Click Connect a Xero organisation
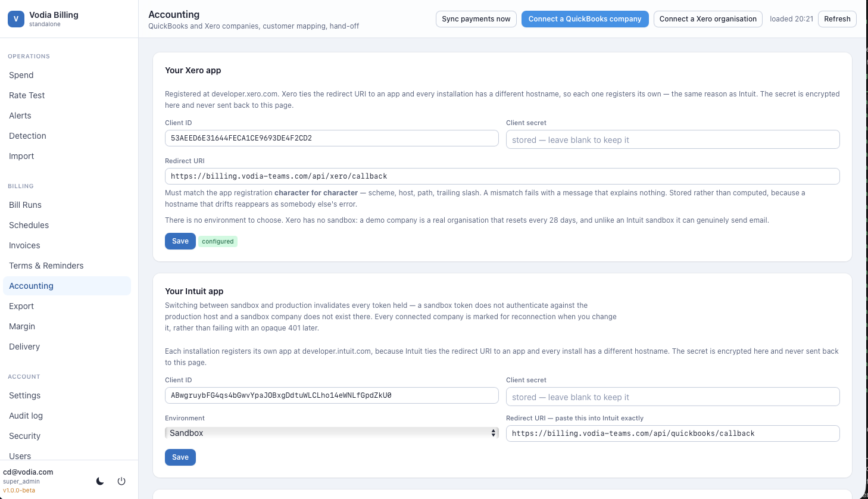The height and width of the screenshot is (499, 868). coord(708,19)
